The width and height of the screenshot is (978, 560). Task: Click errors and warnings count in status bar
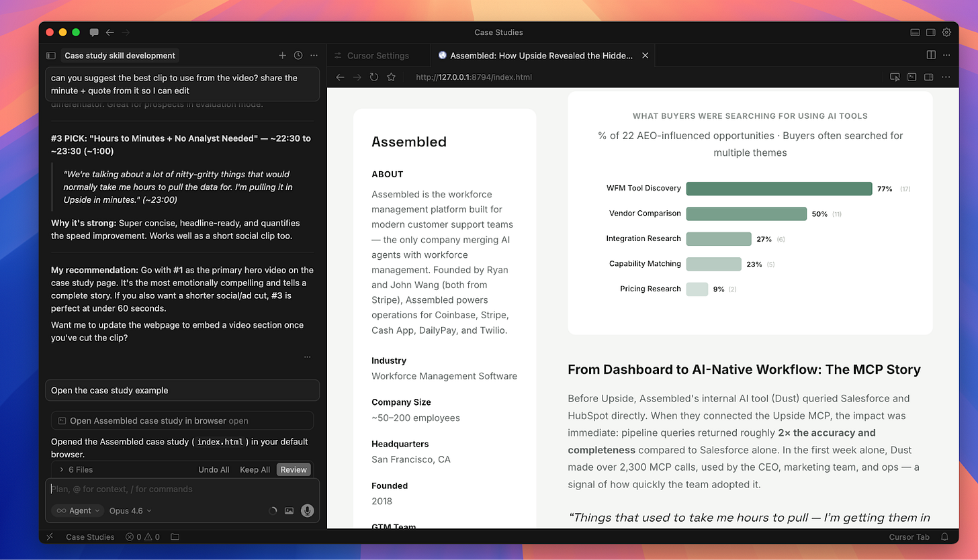(142, 537)
